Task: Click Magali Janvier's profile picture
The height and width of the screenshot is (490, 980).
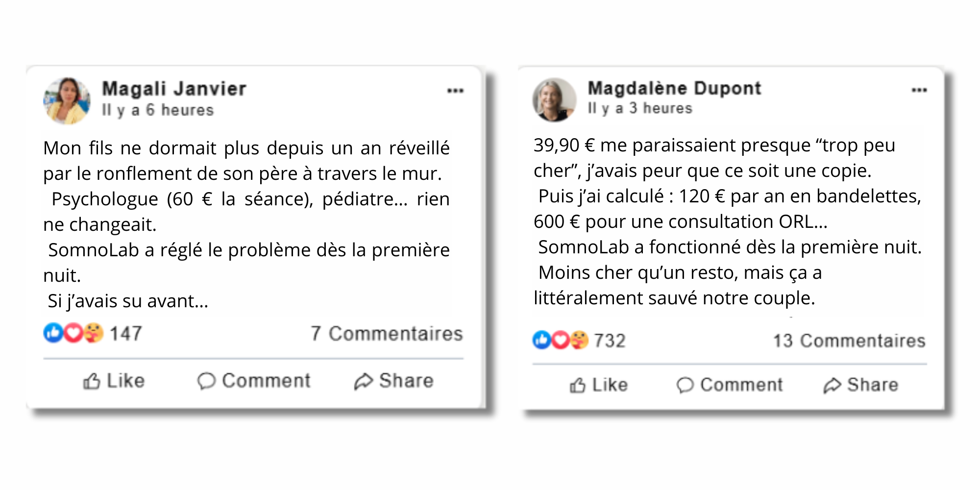Action: 67,100
